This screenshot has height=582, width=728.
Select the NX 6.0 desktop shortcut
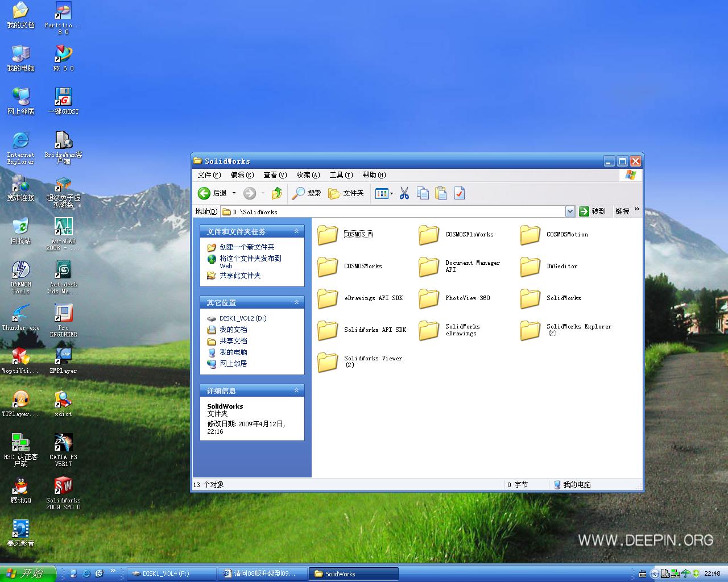[x=63, y=58]
